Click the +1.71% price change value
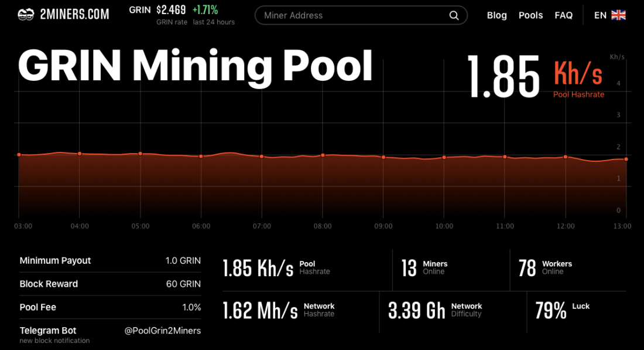The image size is (644, 350). click(x=205, y=10)
